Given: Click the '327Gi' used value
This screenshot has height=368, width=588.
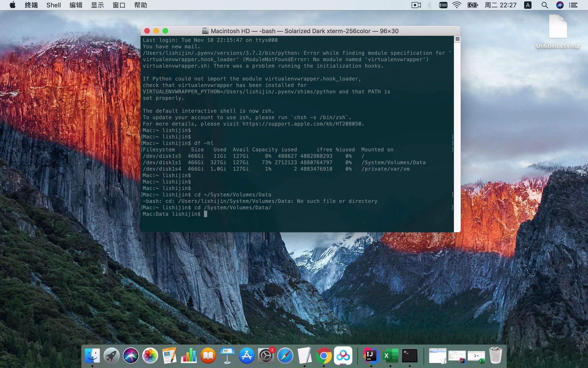Looking at the screenshot, I should 218,162.
